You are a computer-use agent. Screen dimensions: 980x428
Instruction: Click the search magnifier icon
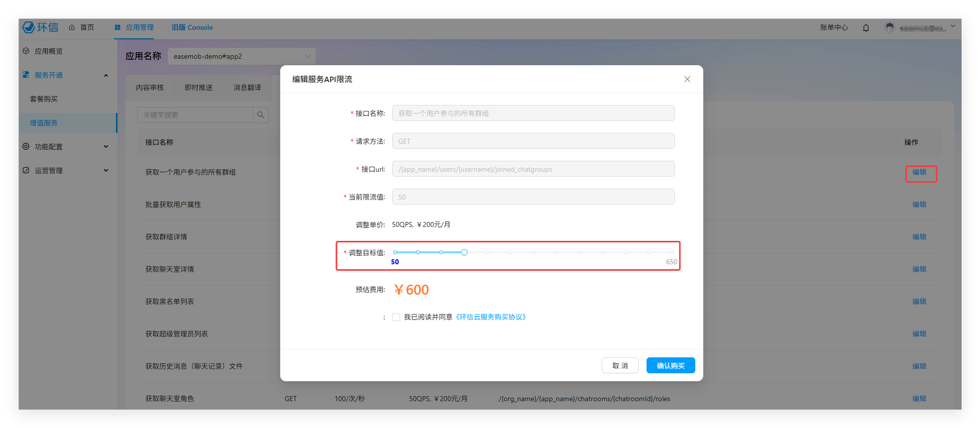(x=261, y=115)
